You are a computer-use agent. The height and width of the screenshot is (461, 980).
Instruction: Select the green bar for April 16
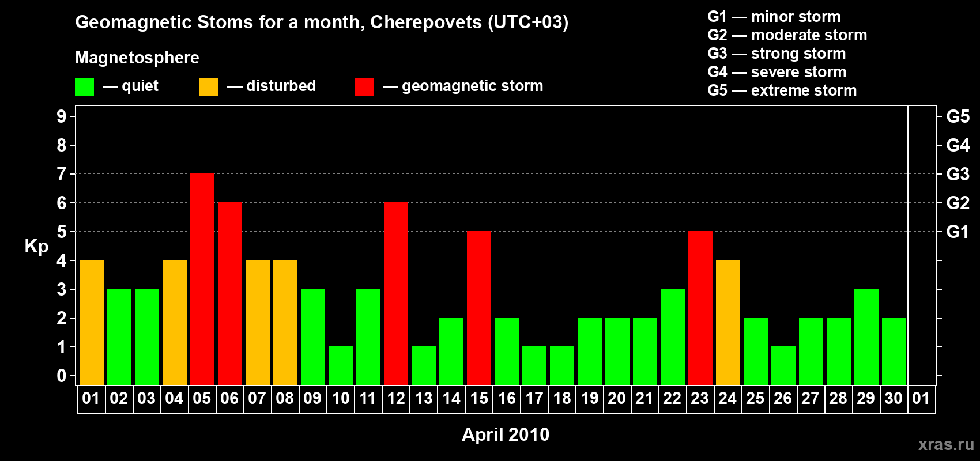tap(507, 352)
